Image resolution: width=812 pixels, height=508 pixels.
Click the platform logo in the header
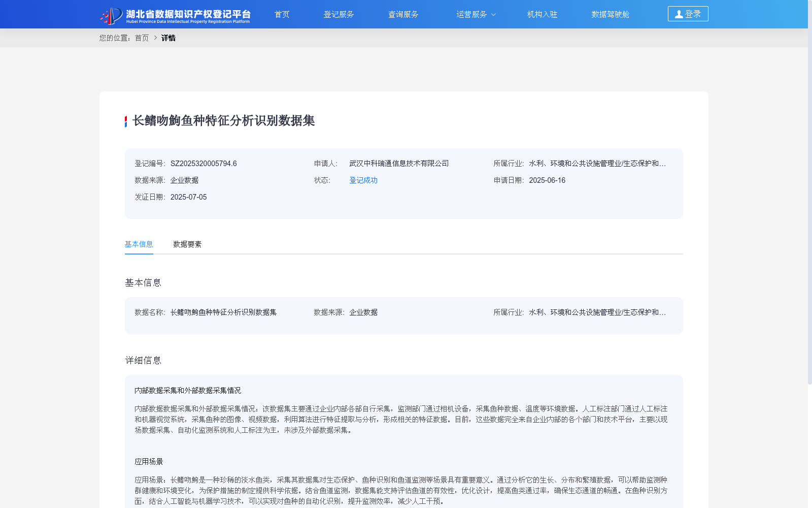175,15
